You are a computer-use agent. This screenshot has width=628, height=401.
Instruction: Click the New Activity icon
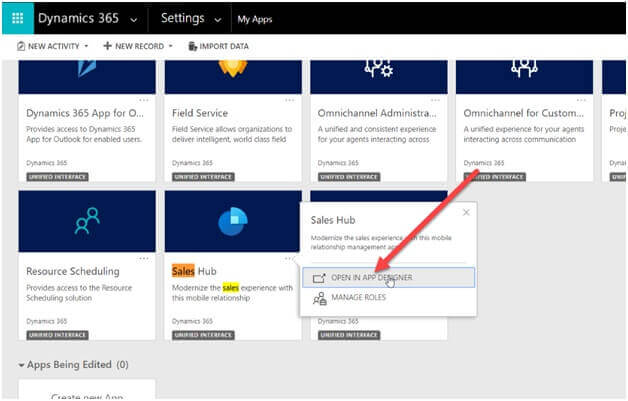[21, 46]
